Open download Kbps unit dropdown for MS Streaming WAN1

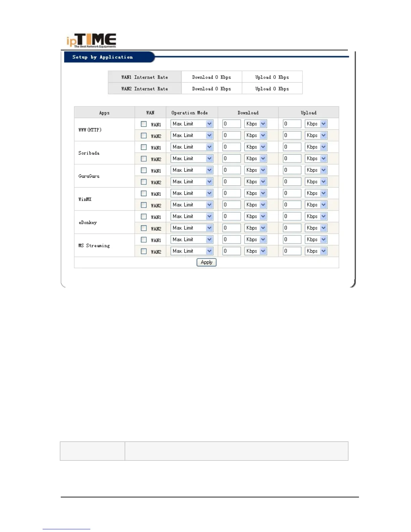(256, 240)
